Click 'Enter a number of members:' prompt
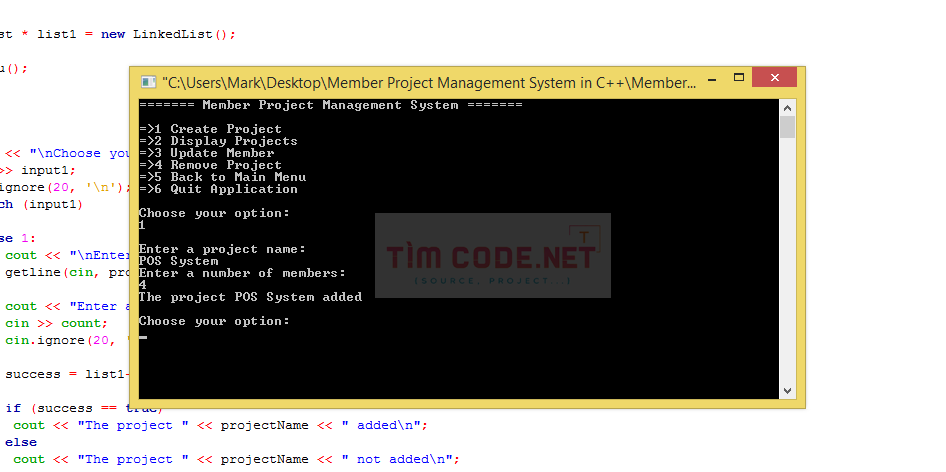946x472 pixels. [242, 273]
